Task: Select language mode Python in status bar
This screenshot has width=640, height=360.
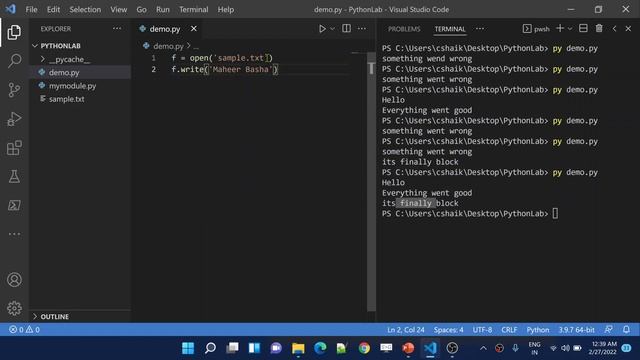Action: tap(538, 329)
